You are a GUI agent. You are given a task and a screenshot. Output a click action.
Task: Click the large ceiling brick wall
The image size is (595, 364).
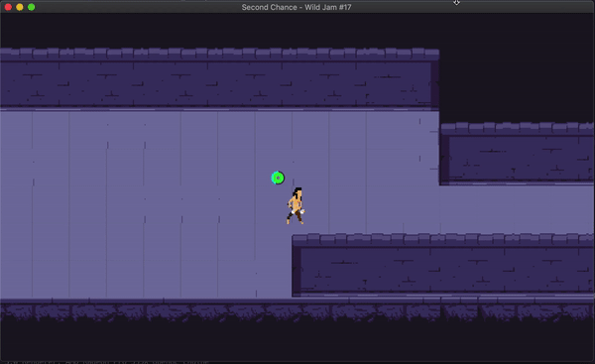(x=219, y=84)
